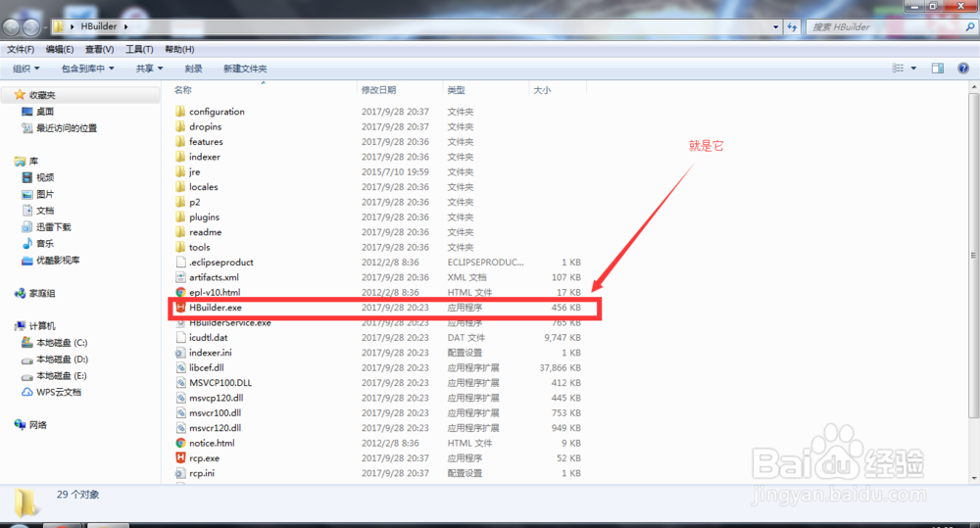Screen dimensions: 980x528
Task: Click the Burn (刻录) button
Action: click(x=193, y=69)
